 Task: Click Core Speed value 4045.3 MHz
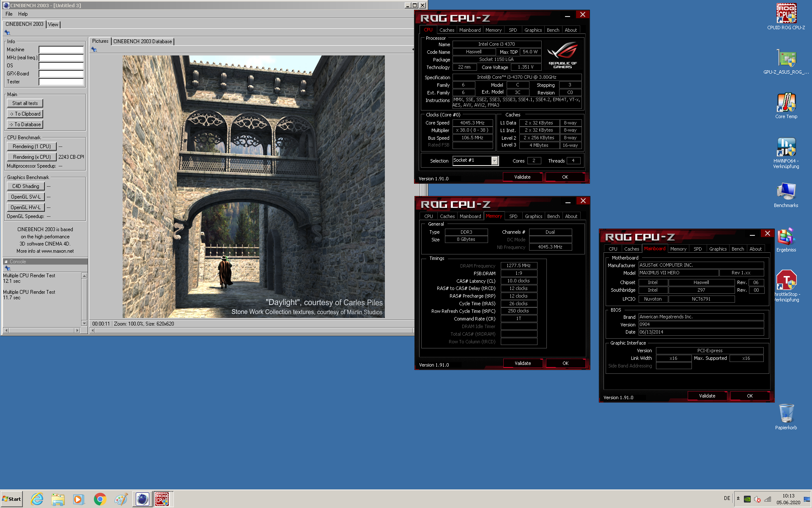pyautogui.click(x=472, y=123)
